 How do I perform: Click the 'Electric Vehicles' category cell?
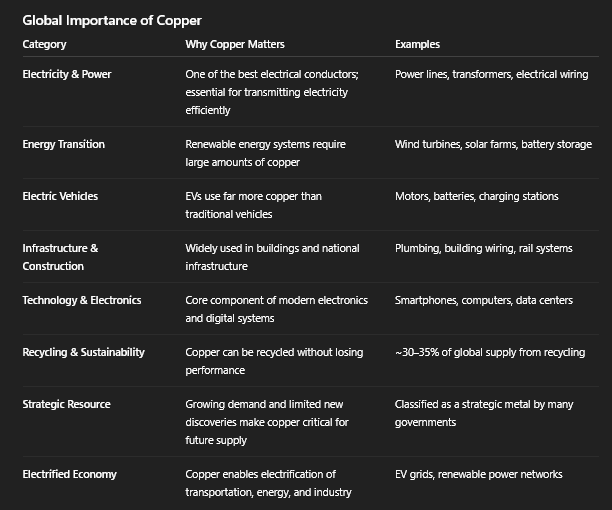click(x=60, y=196)
